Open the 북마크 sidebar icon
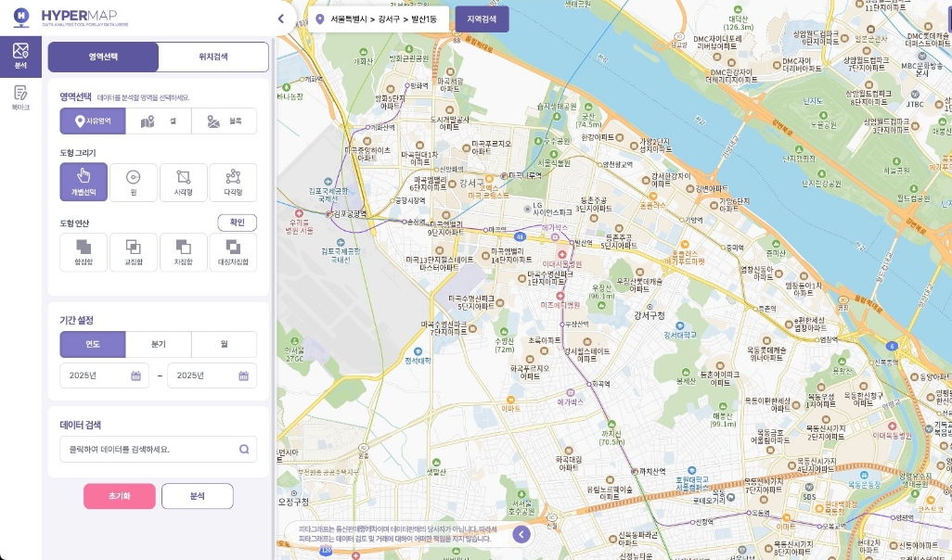 (20, 97)
